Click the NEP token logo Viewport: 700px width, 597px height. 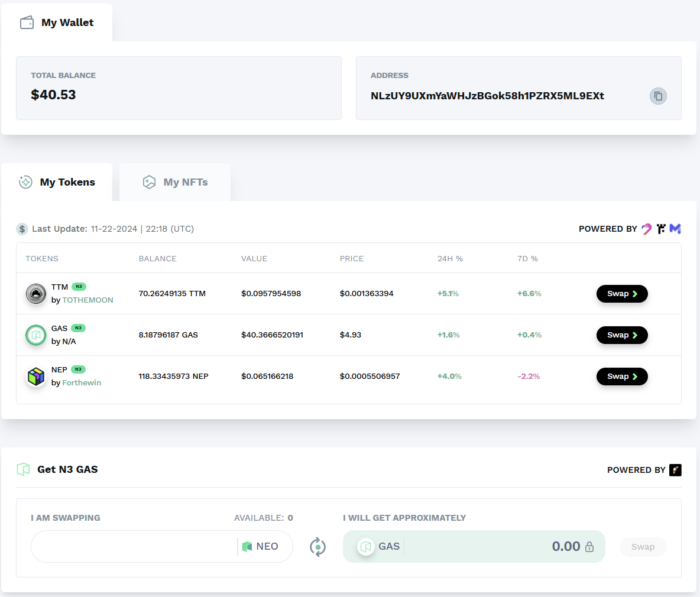tap(36, 377)
